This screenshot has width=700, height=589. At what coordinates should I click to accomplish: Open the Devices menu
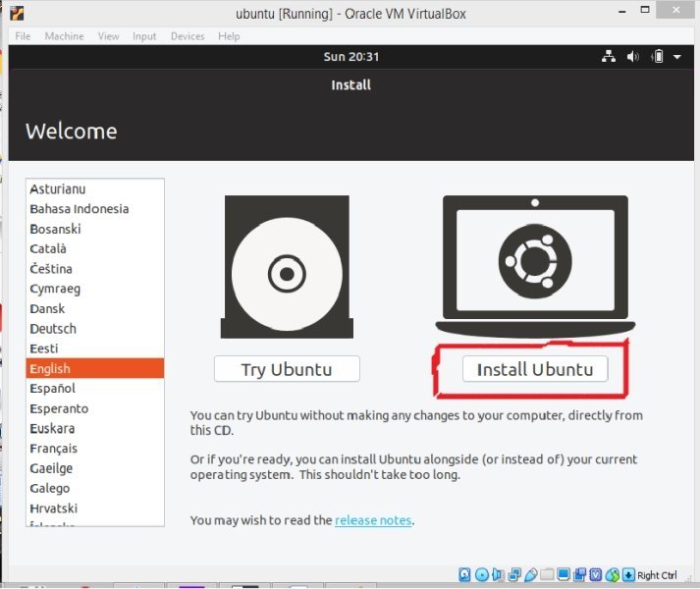[188, 36]
